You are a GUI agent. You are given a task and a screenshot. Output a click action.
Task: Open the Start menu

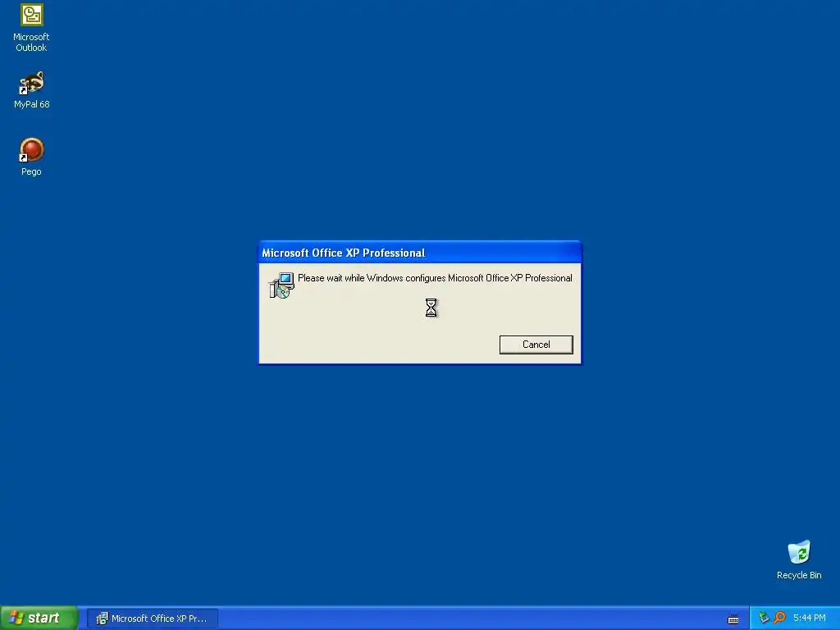[39, 619]
